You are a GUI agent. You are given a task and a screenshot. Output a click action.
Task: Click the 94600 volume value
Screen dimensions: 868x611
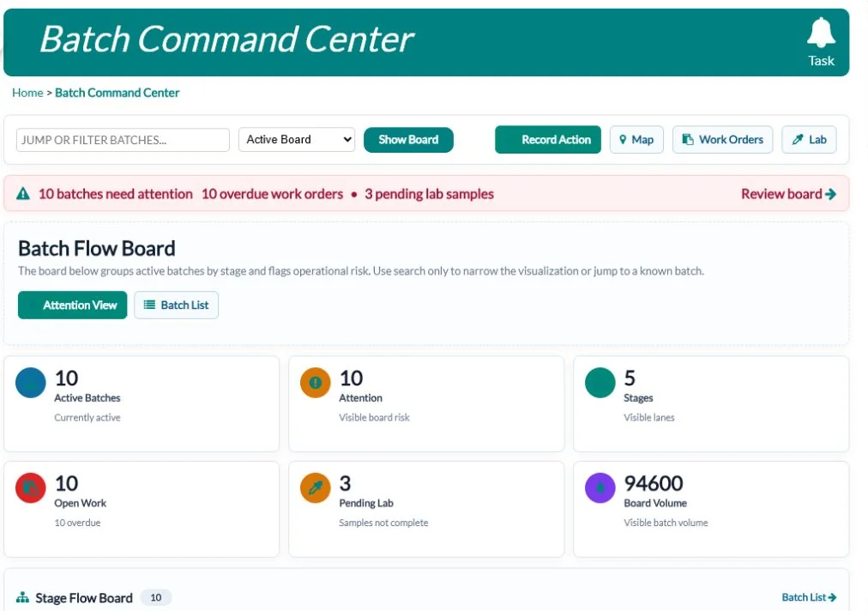click(654, 484)
